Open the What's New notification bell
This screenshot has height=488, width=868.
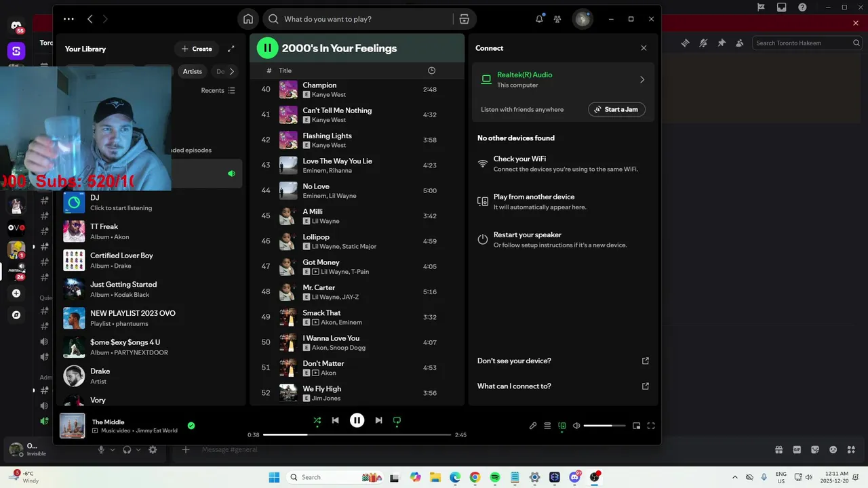(x=539, y=19)
